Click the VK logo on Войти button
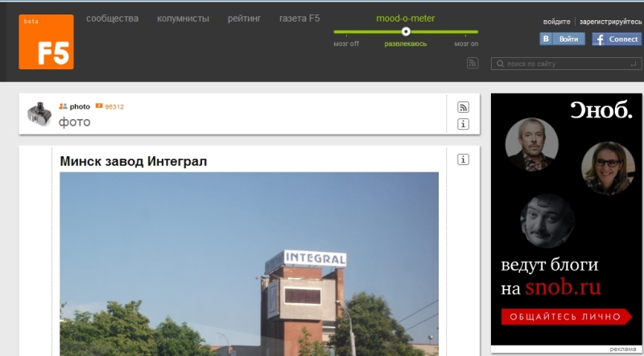 point(546,39)
